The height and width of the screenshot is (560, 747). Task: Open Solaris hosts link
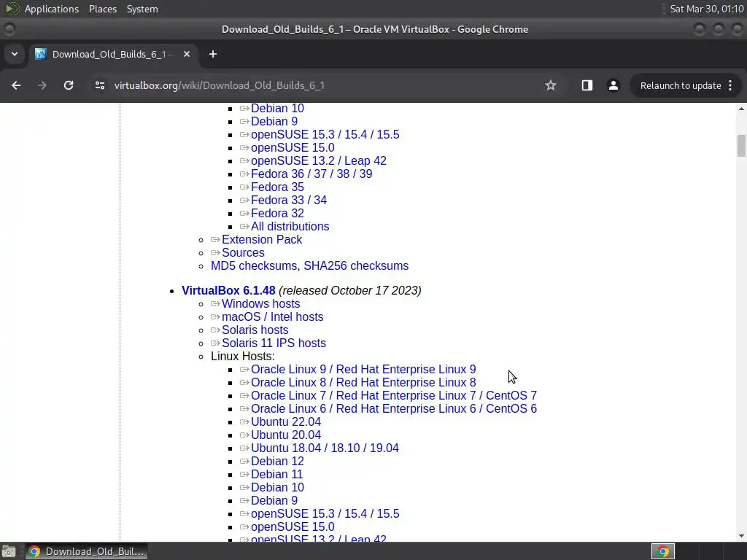click(255, 330)
